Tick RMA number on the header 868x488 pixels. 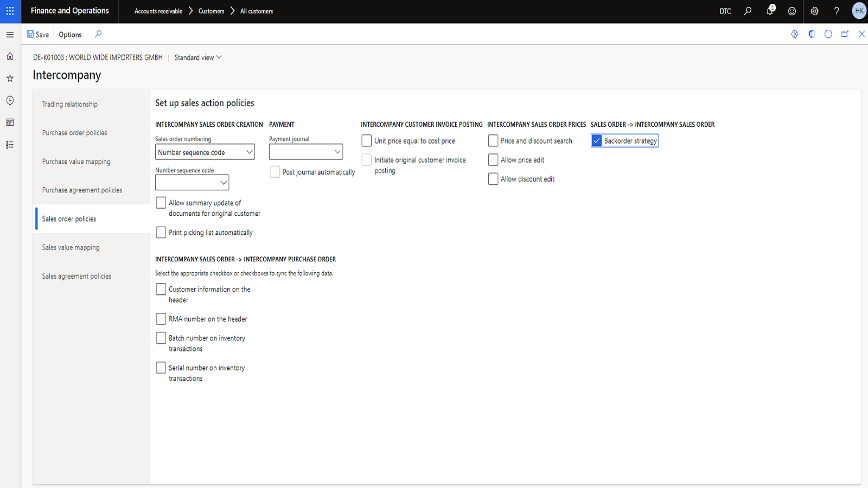161,319
